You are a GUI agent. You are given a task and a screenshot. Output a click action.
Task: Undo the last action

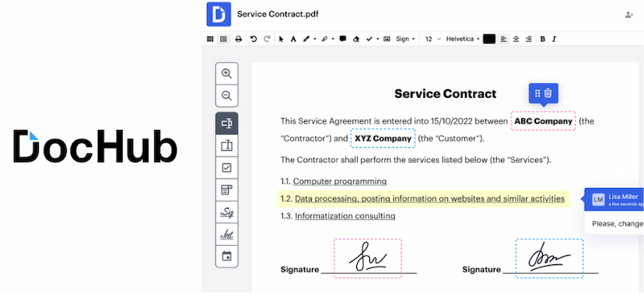(254, 39)
